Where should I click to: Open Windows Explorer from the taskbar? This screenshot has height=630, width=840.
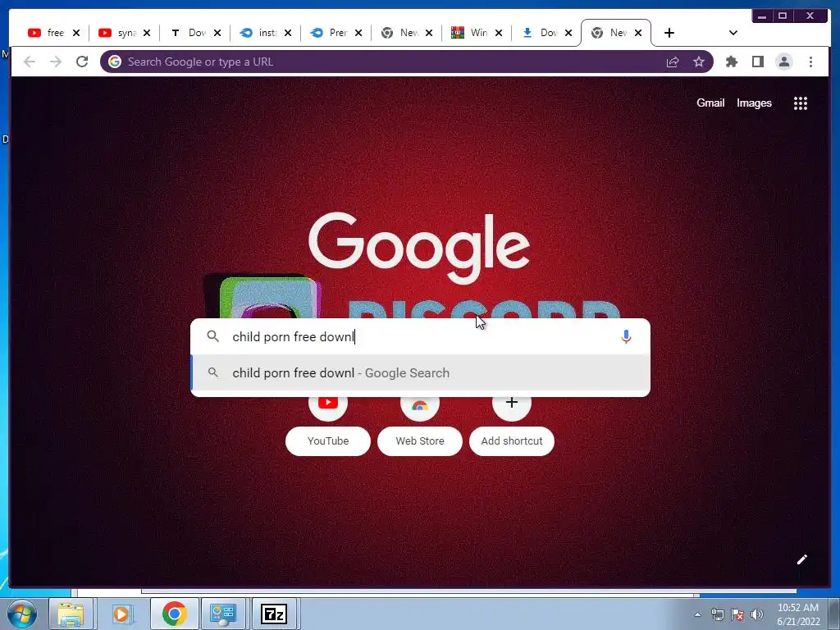coord(71,614)
